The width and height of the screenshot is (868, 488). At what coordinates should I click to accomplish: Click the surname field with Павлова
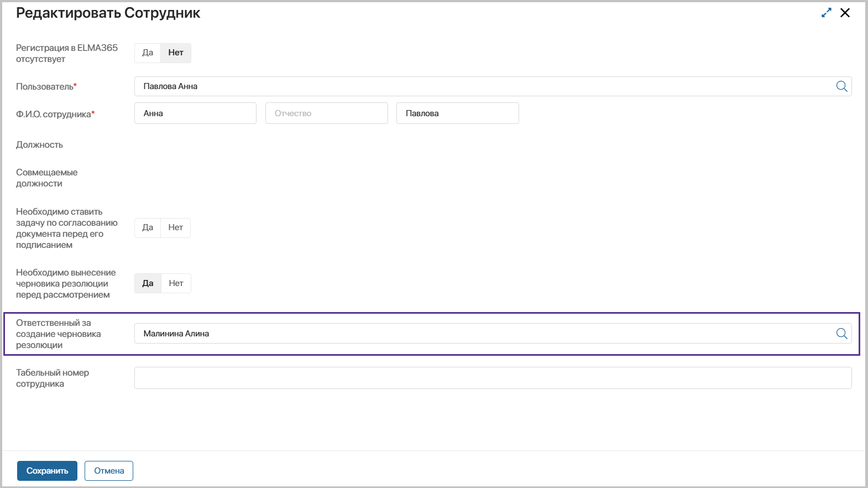click(457, 113)
